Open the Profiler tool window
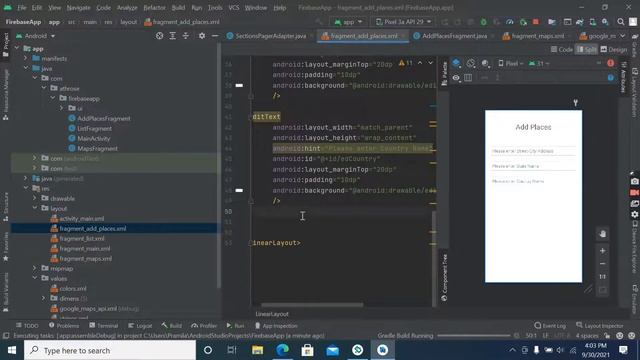Viewport: 640px width, 360px height. [x=204, y=326]
